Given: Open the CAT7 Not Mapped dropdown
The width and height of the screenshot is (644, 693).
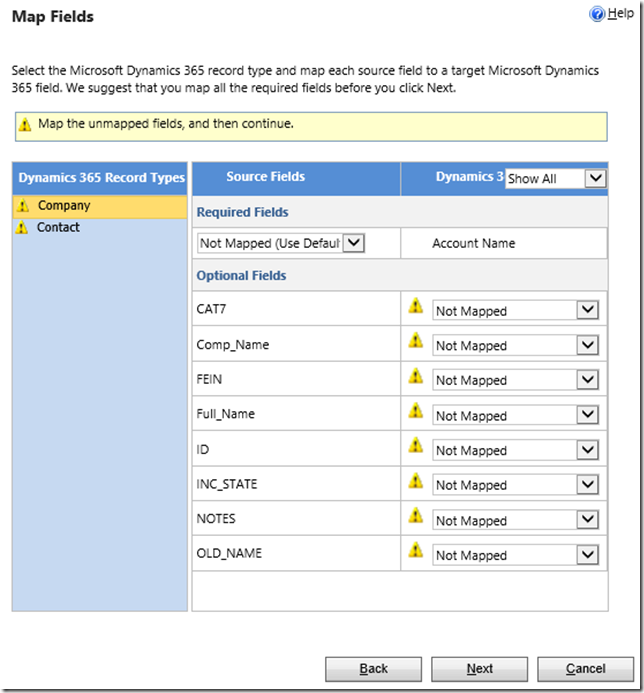Looking at the screenshot, I should click(x=515, y=310).
